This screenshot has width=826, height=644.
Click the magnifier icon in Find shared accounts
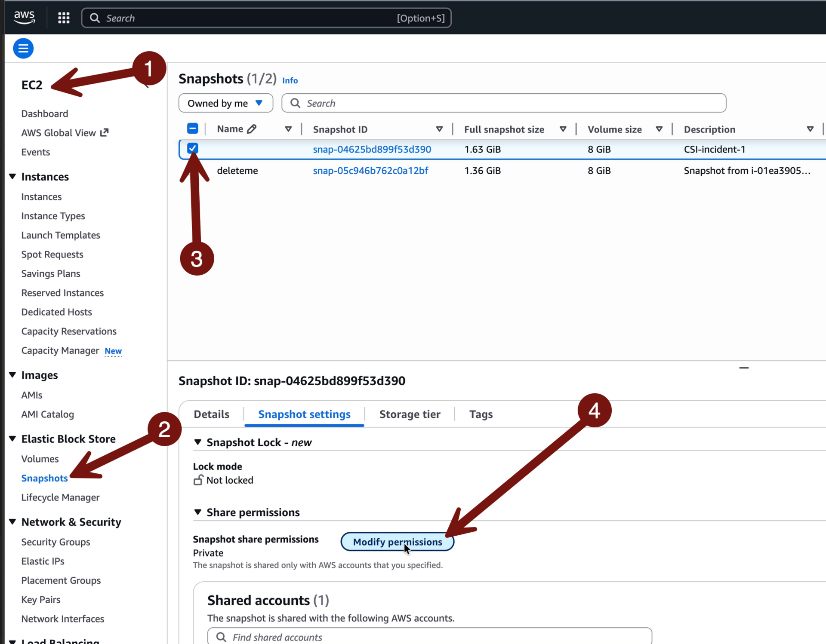(x=221, y=637)
